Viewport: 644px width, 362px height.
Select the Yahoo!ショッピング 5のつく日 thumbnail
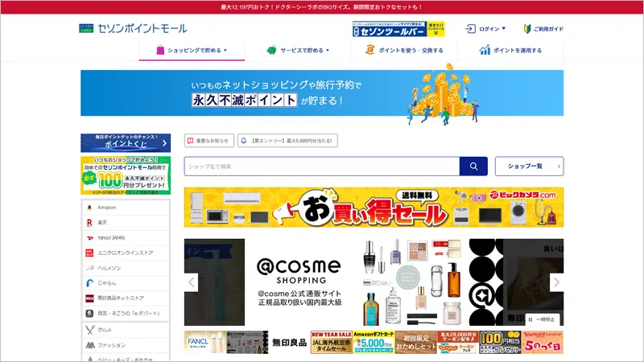543,343
